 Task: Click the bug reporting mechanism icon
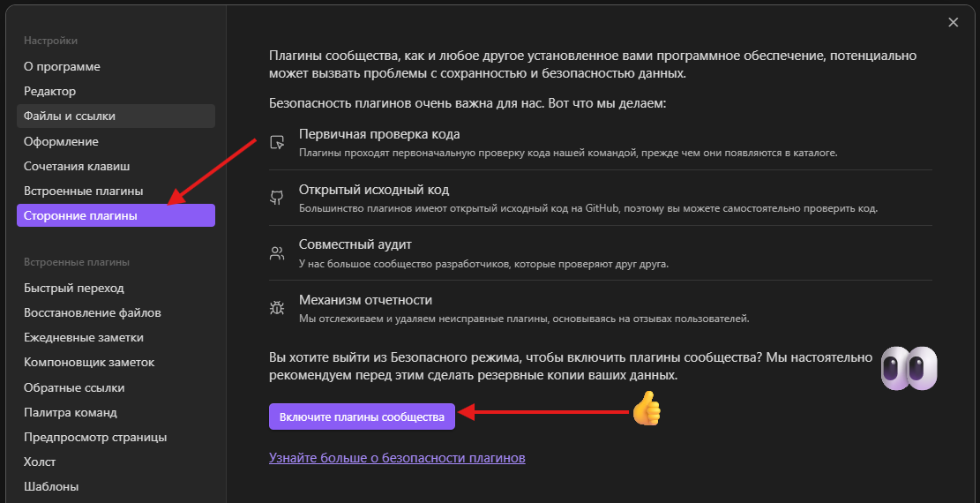point(277,308)
